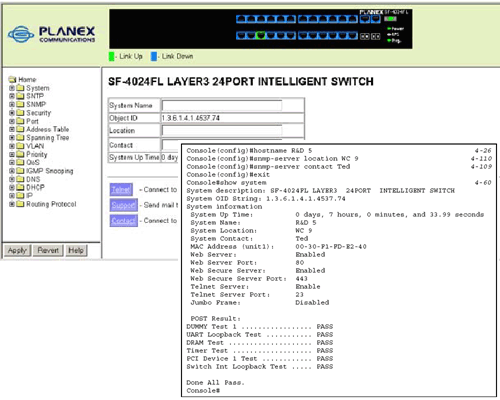Click the QoS folder icon

20,162
